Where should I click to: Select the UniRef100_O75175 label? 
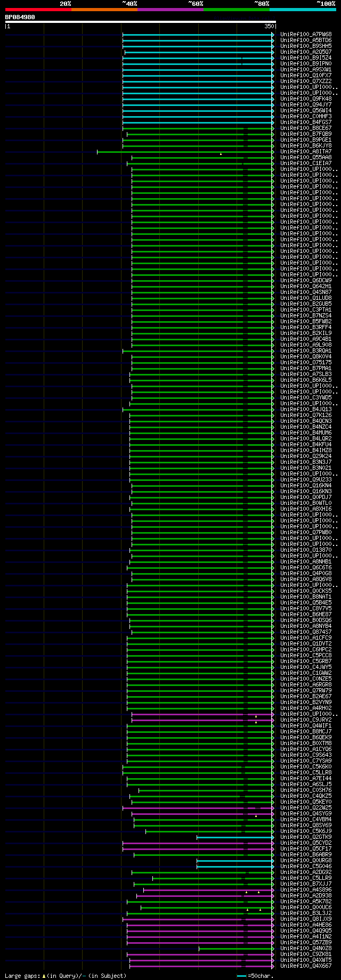coord(306,363)
